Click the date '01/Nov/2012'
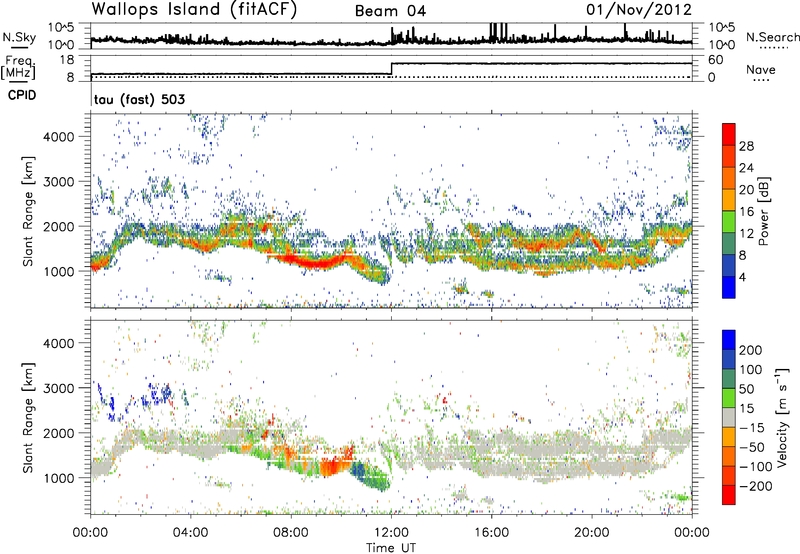 click(639, 10)
